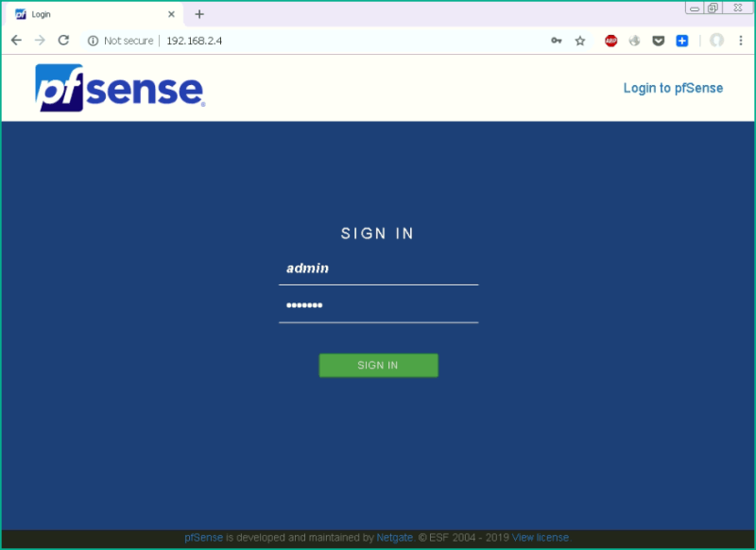The image size is (756, 550).
Task: Minimize the browser window
Action: tap(695, 9)
